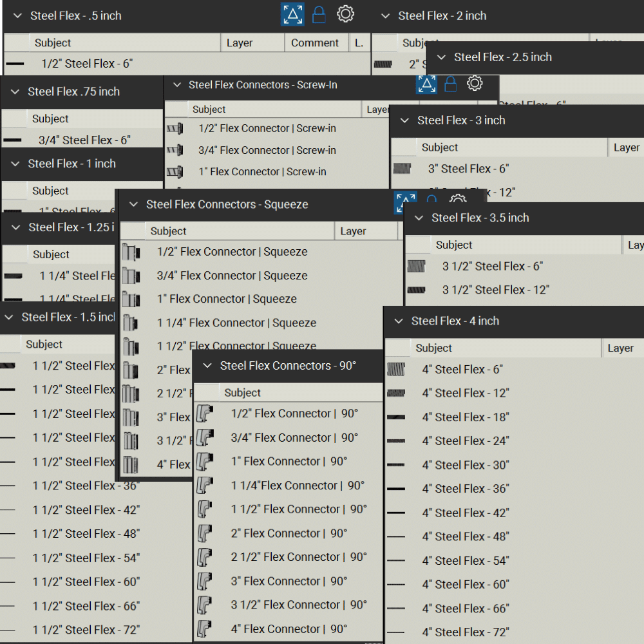644x644 pixels.
Task: Click the 4" Steel Flex - 6" conduit icon
Action: coord(395,370)
